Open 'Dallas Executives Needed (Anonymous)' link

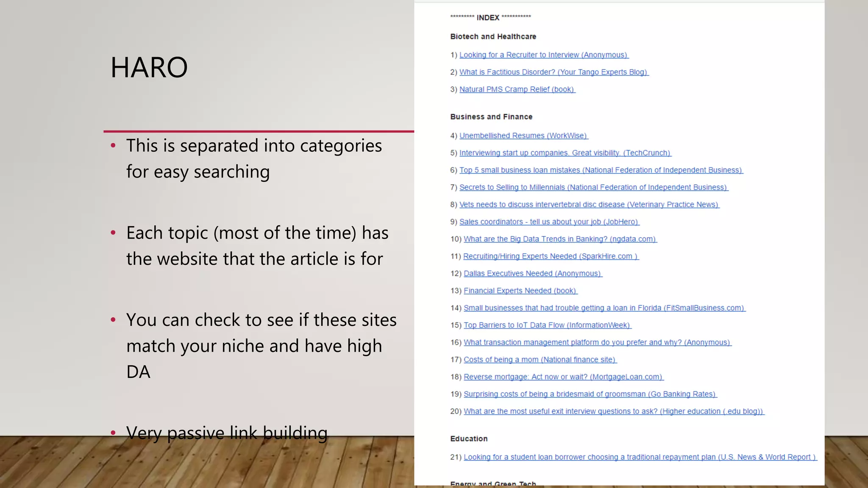(533, 274)
